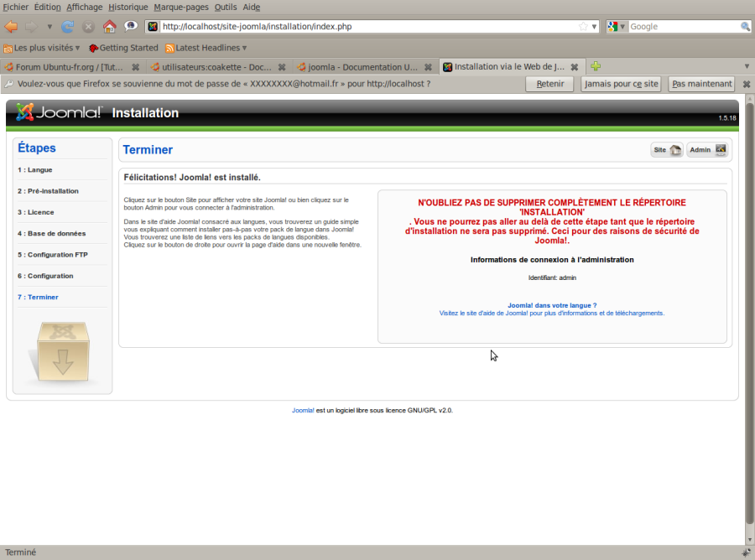Click the search magnifier in Google box
This screenshot has height=560, width=755.
tap(745, 27)
